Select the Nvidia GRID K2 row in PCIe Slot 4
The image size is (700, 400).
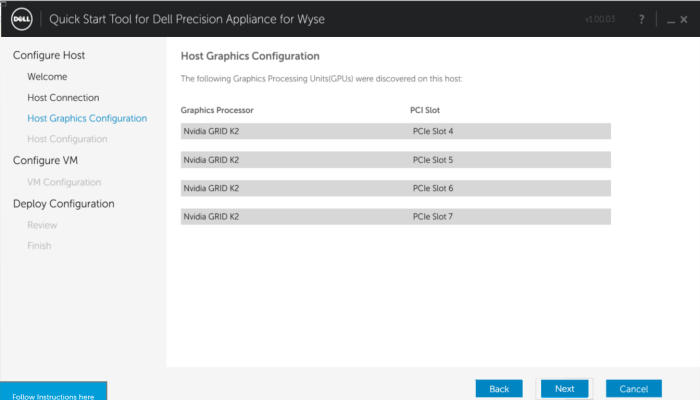(395, 131)
